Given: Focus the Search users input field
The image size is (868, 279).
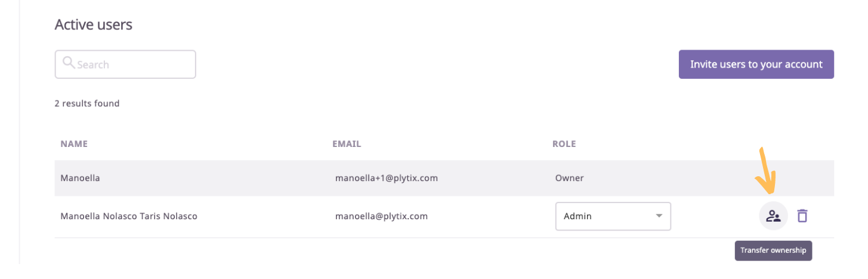Looking at the screenshot, I should point(125,65).
